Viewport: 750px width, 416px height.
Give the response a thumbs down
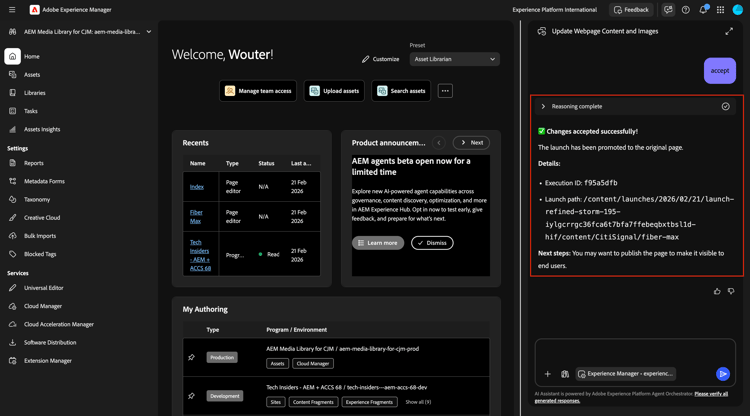(731, 291)
